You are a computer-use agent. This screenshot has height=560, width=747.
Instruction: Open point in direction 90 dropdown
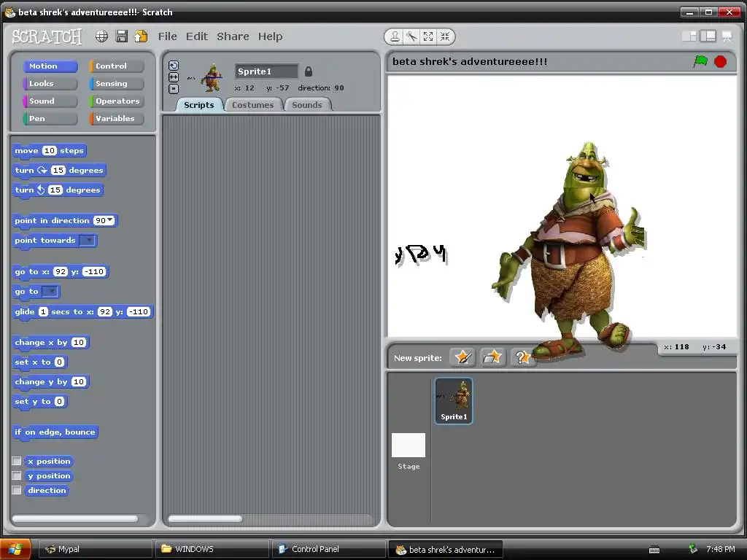pos(110,220)
